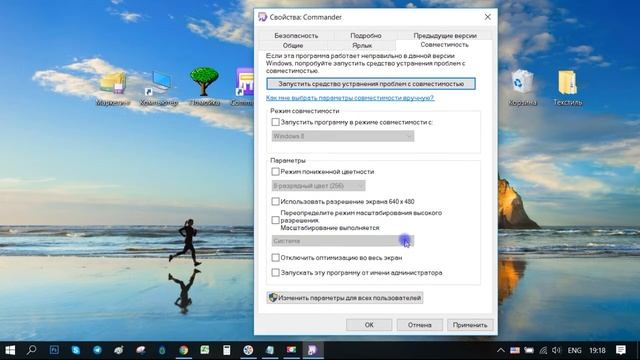
Task: Open the volume control in tray
Action: point(556,350)
